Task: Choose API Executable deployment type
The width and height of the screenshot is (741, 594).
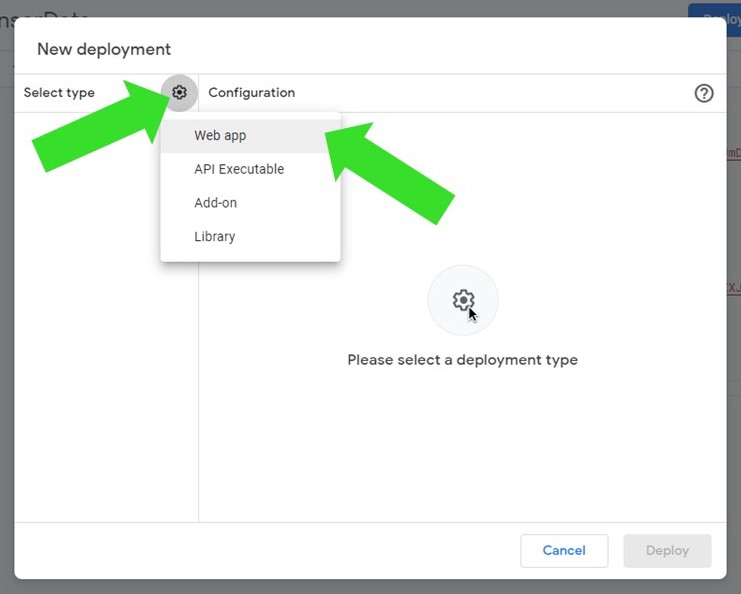Action: [239, 170]
